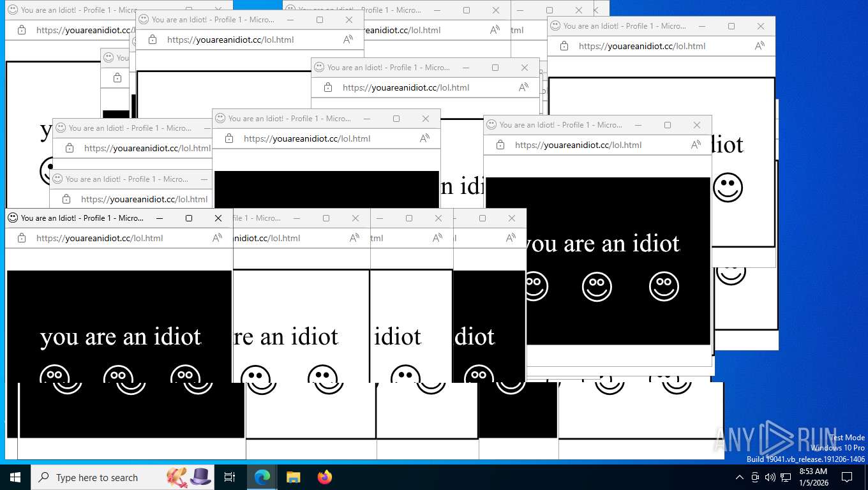Open the volume control in the tray
868x490 pixels.
[x=770, y=477]
